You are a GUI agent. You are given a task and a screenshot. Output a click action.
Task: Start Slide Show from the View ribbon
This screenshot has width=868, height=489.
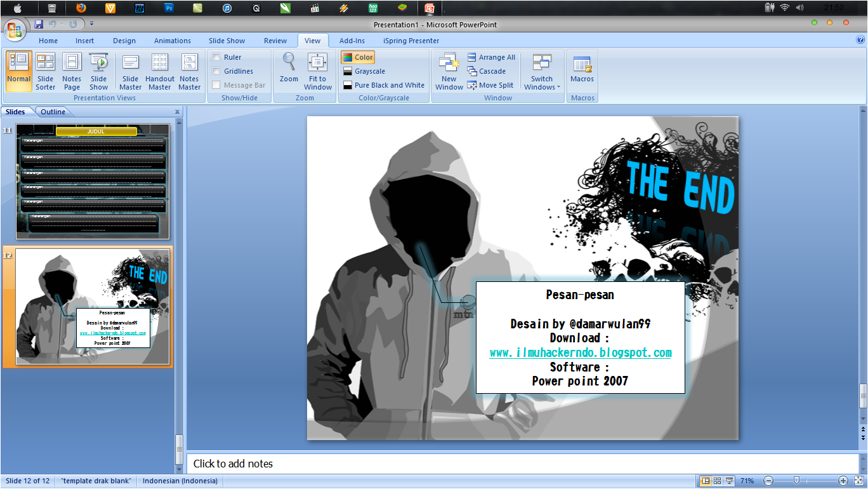pyautogui.click(x=98, y=71)
